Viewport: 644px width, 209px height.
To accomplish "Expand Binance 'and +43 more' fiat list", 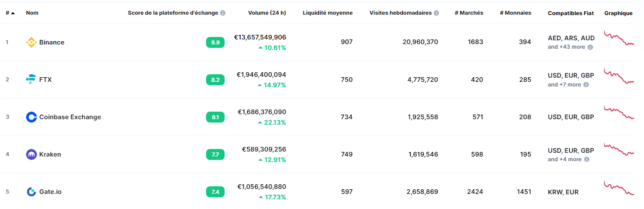I will pos(566,47).
